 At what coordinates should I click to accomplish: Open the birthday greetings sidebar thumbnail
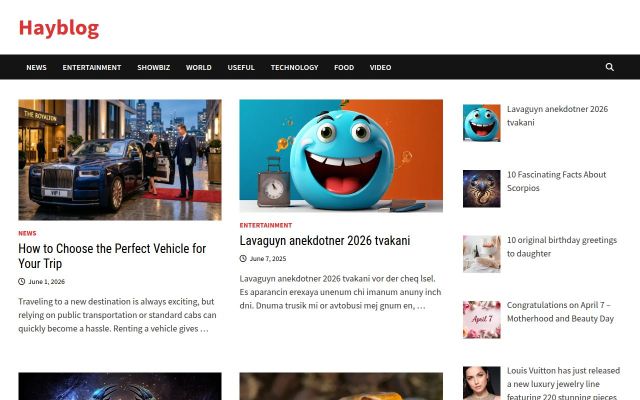pos(482,254)
